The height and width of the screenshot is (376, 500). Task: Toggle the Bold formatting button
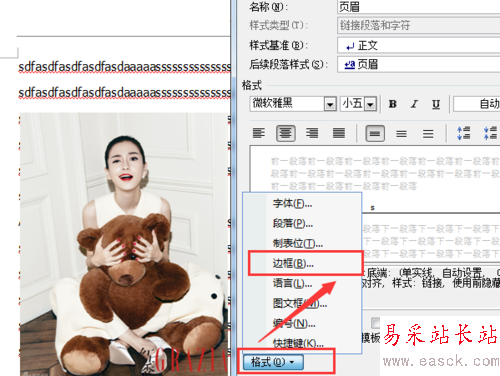click(x=393, y=104)
